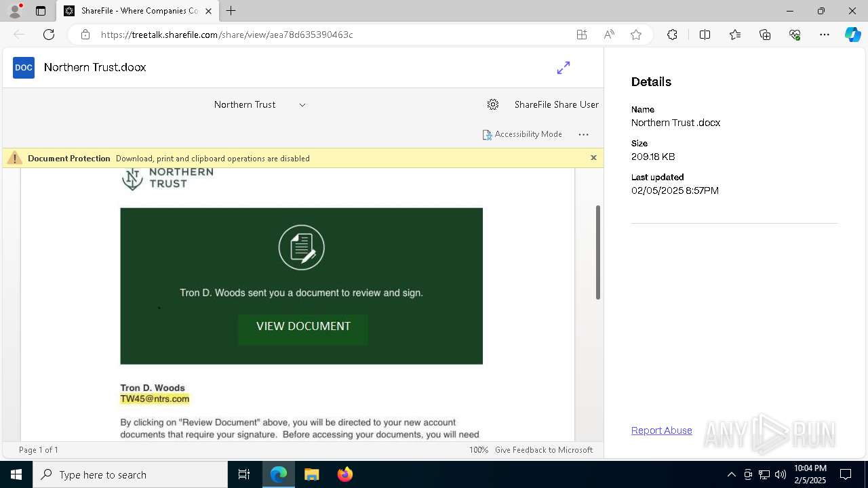
Task: Add this page to favorites star
Action: [636, 35]
